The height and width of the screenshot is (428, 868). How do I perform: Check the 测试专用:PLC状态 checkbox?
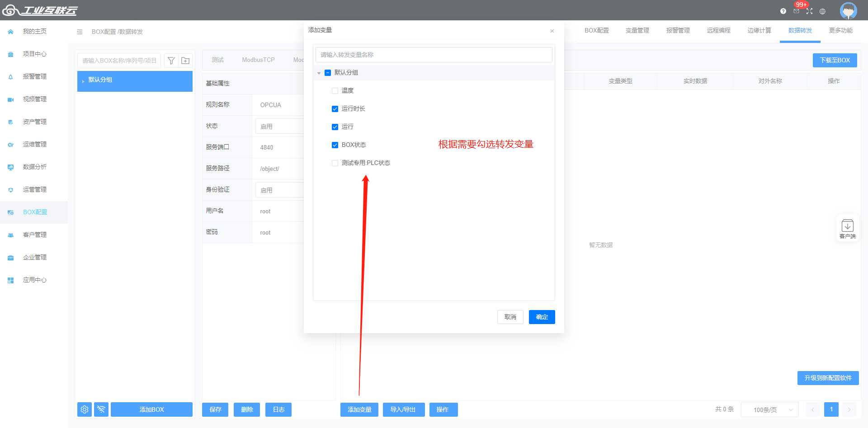click(335, 163)
